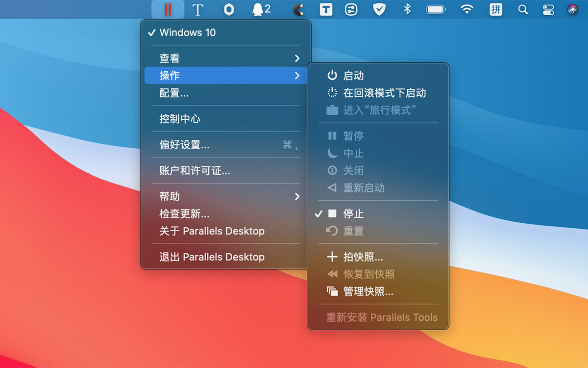Click the stacked windows icon for 管理快照...
The width and height of the screenshot is (588, 368).
(x=332, y=291)
